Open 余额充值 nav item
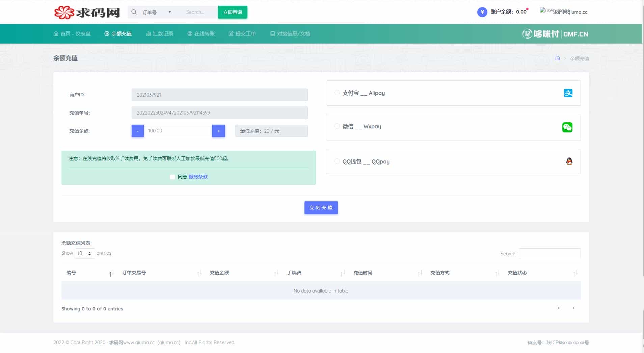The width and height of the screenshot is (644, 353). point(118,34)
